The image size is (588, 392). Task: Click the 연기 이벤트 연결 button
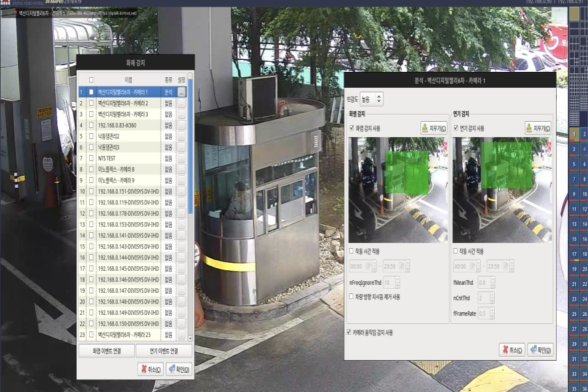(164, 351)
